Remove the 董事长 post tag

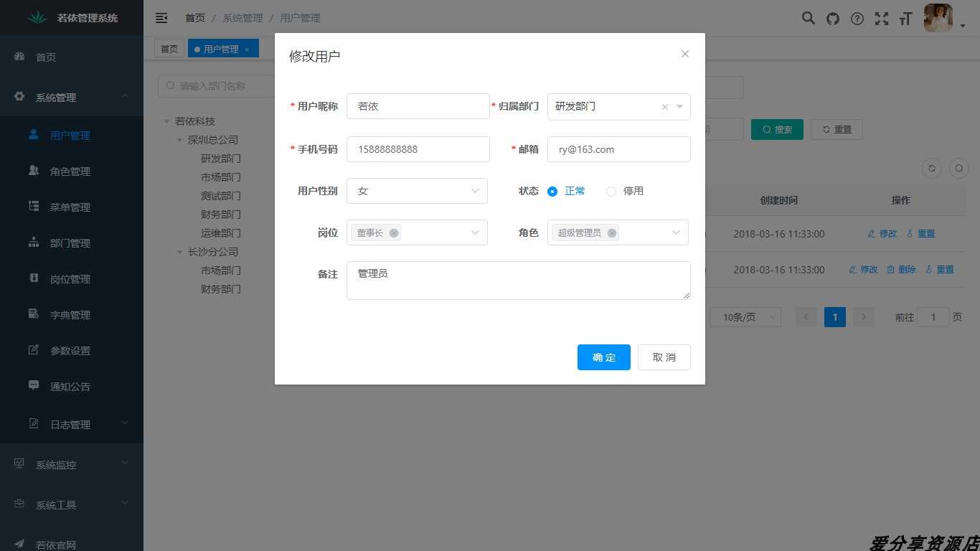coord(394,233)
